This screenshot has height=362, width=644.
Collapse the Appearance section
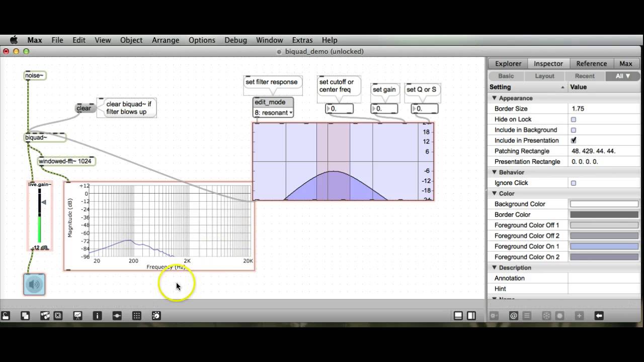click(494, 98)
